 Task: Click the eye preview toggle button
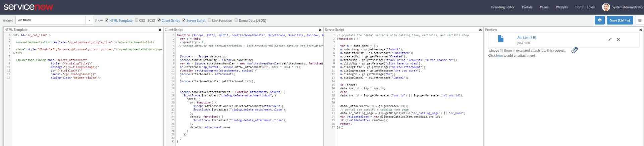tap(599, 20)
